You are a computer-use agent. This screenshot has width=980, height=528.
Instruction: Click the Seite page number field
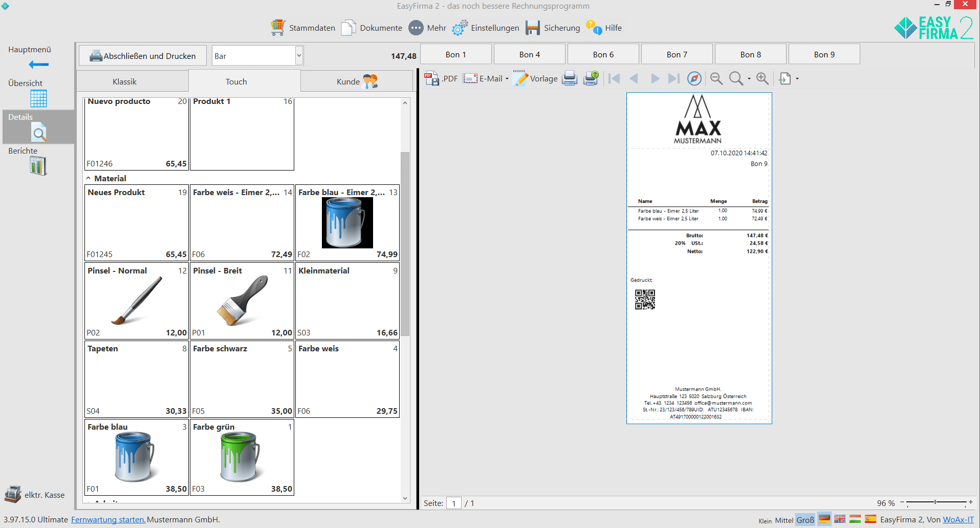[454, 503]
